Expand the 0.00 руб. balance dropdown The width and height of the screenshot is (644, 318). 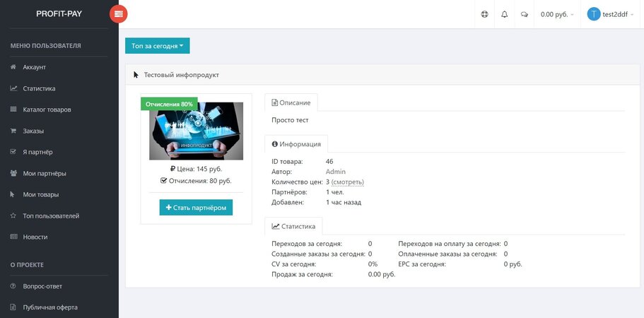click(557, 14)
